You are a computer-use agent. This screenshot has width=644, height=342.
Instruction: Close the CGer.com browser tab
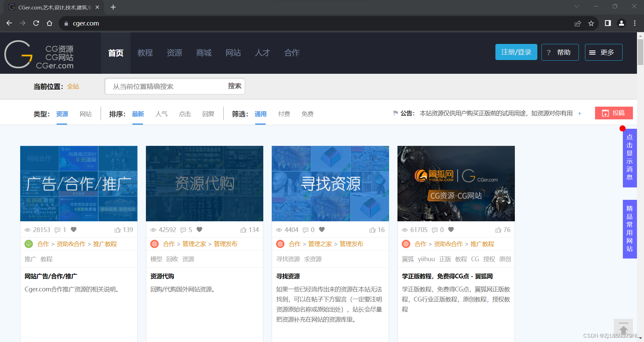click(x=97, y=7)
